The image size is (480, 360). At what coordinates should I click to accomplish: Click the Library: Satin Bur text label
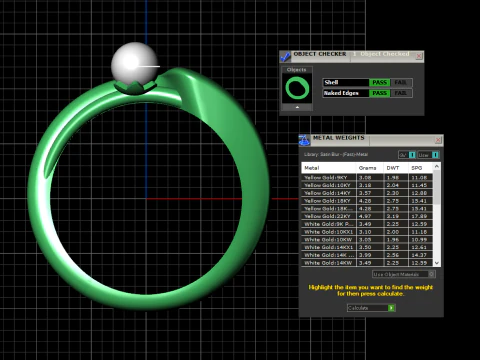pyautogui.click(x=336, y=154)
